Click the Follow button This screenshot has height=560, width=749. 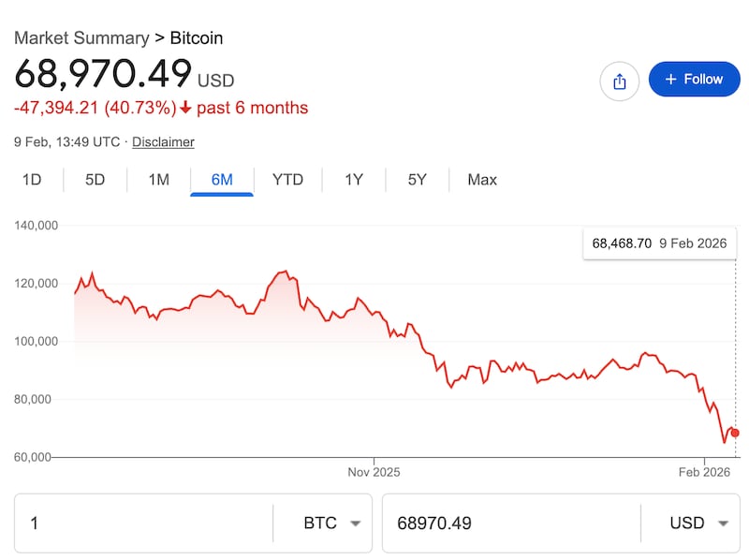694,80
